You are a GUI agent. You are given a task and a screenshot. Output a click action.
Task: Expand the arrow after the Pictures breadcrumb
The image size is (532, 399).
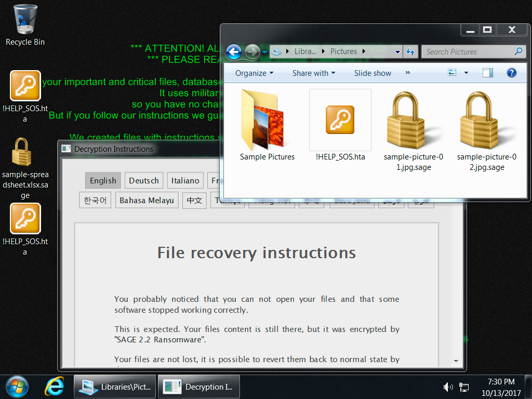364,51
